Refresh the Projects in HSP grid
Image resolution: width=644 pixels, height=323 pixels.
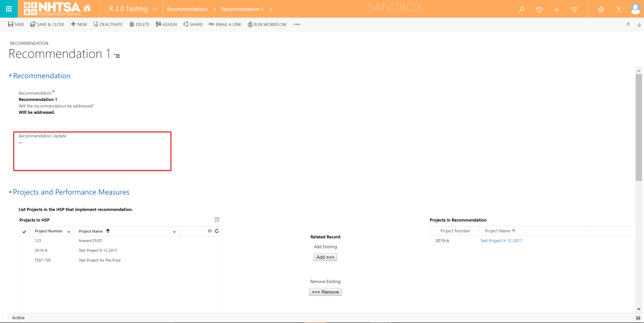217,231
